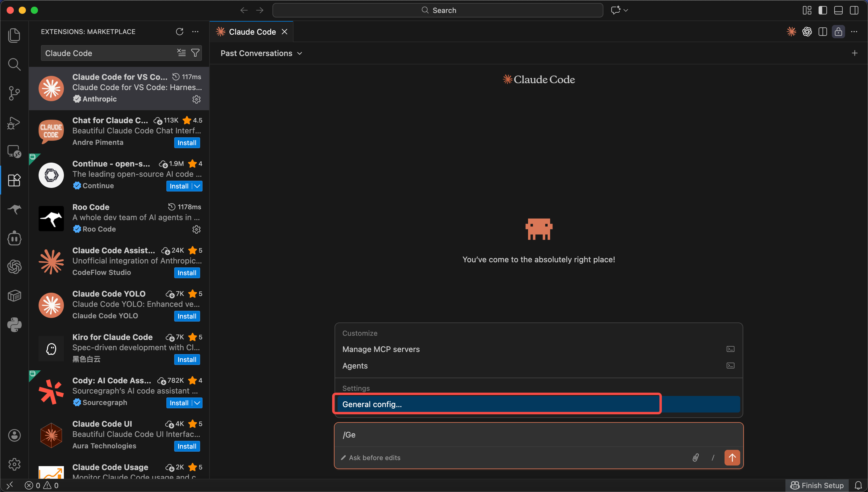868x492 pixels.
Task: Open settings gear for Roo Code extension
Action: pos(197,229)
